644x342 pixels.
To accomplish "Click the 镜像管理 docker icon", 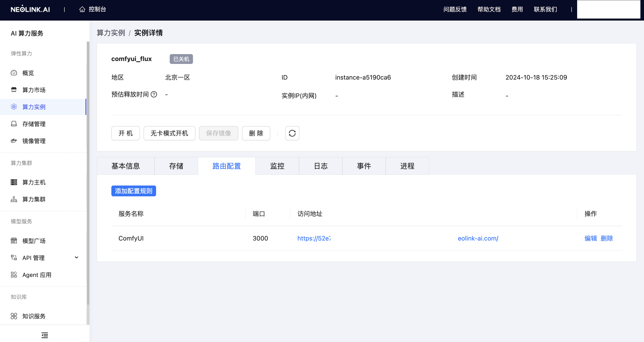I will tap(14, 141).
